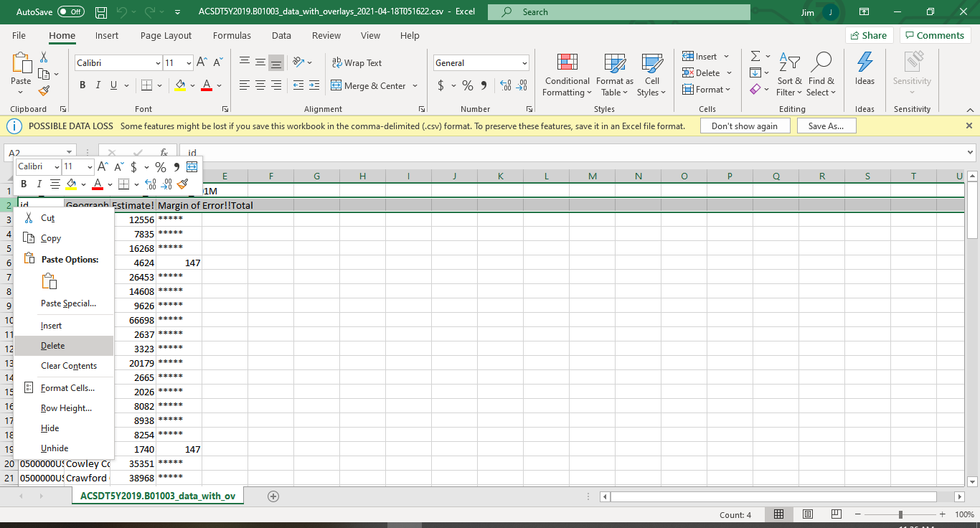
Task: Click the ribbon Font Color red A
Action: 207,85
